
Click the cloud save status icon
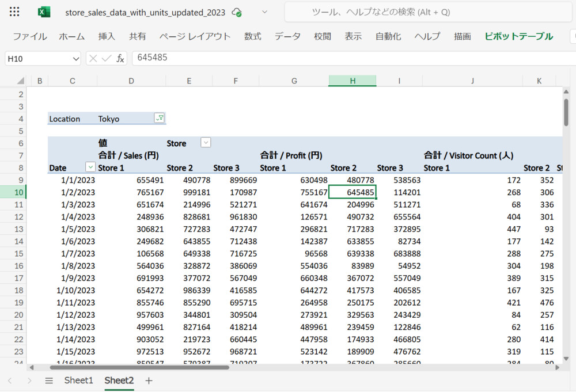tap(236, 12)
